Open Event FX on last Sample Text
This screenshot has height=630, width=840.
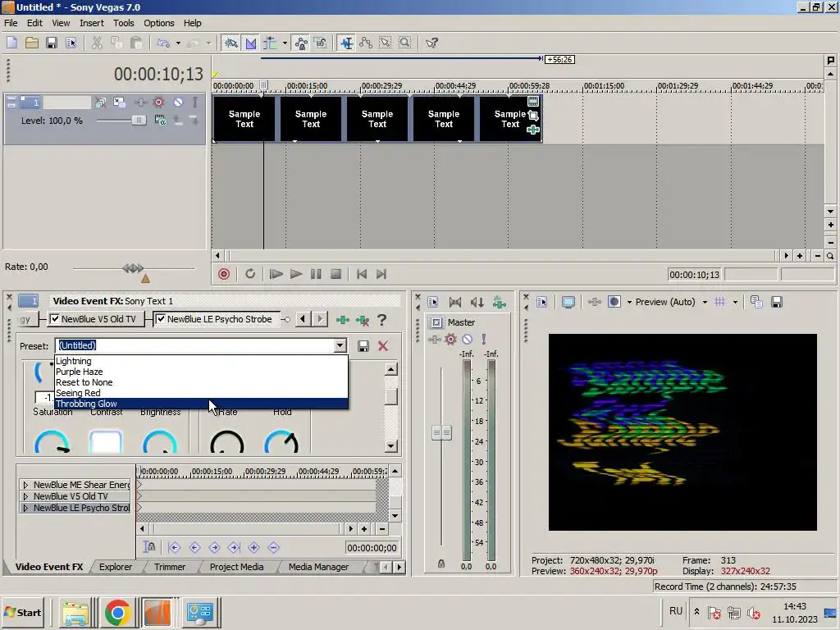(x=533, y=130)
